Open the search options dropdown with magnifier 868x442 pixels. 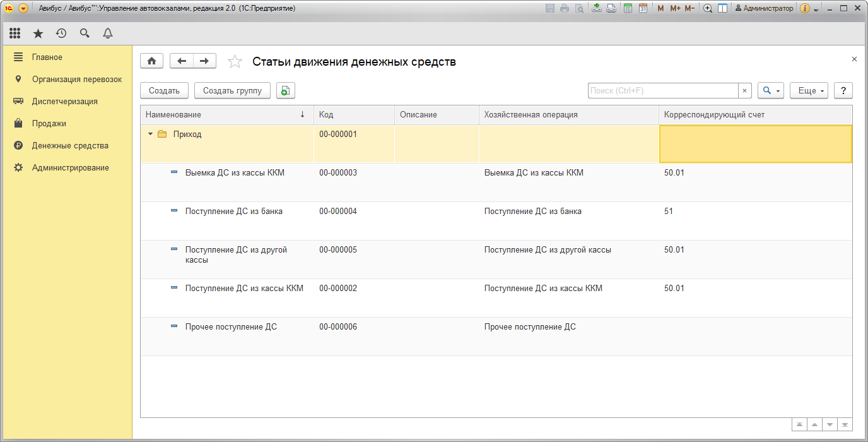[770, 91]
